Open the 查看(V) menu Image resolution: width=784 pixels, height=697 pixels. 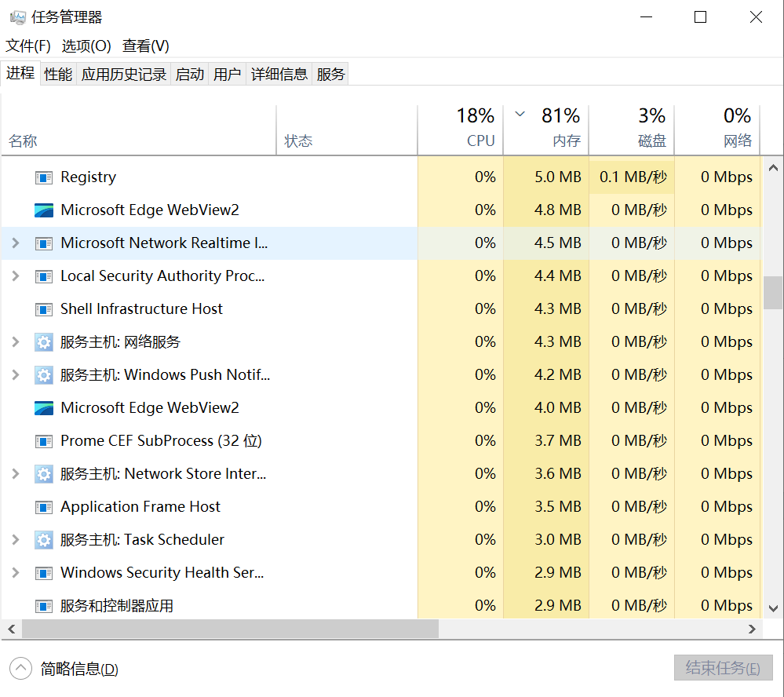(145, 46)
